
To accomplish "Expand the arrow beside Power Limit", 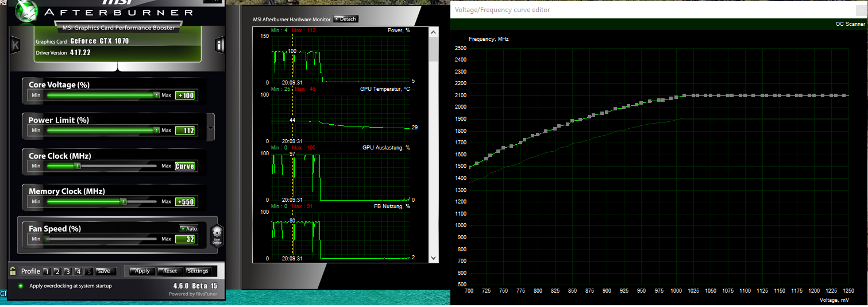I will coord(210,128).
